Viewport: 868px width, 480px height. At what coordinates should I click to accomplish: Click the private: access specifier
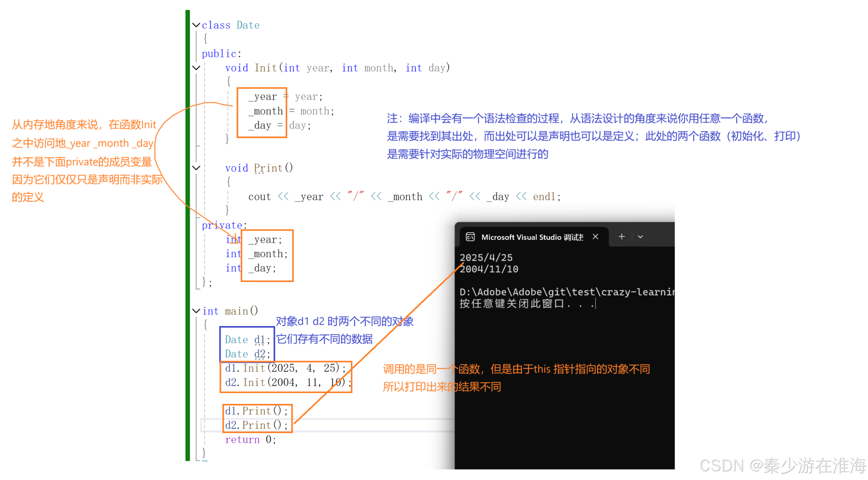pyautogui.click(x=224, y=225)
